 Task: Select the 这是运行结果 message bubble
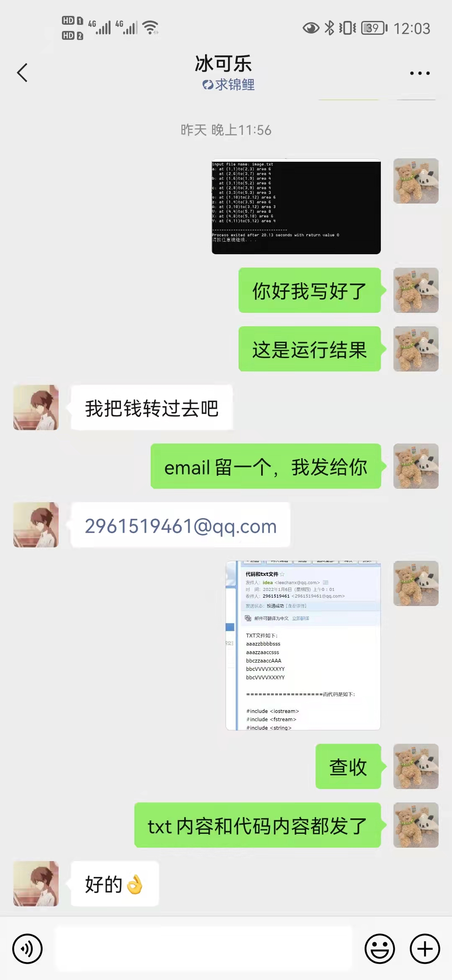310,349
